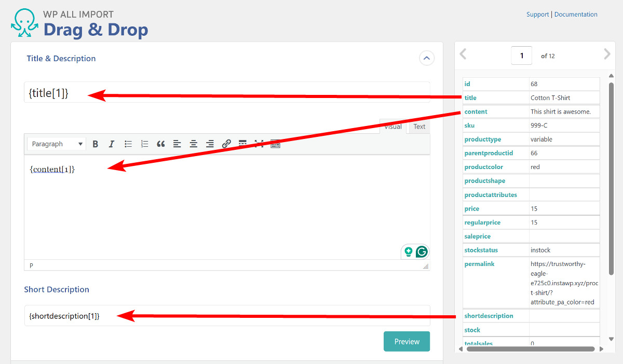623x364 pixels.
Task: Toggle bold formatting in the editor
Action: pos(95,144)
